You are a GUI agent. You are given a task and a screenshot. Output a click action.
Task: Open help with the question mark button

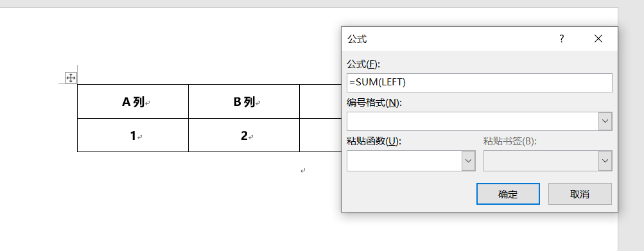562,39
